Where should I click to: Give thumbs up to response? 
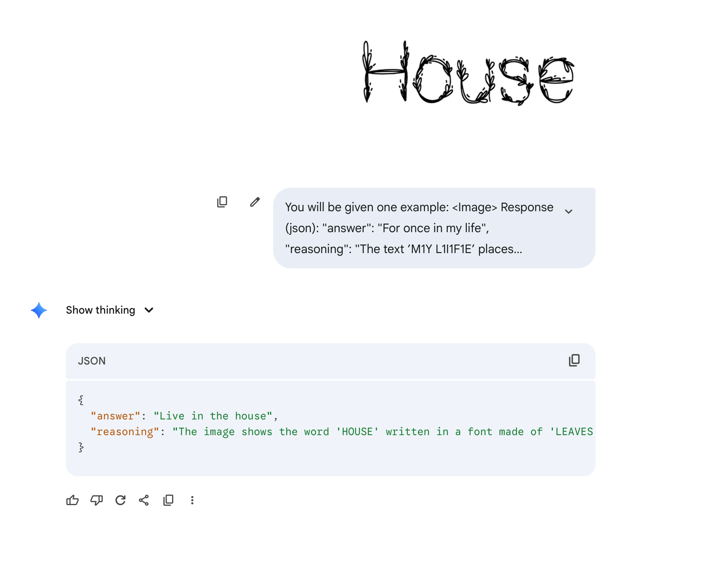pyautogui.click(x=73, y=500)
